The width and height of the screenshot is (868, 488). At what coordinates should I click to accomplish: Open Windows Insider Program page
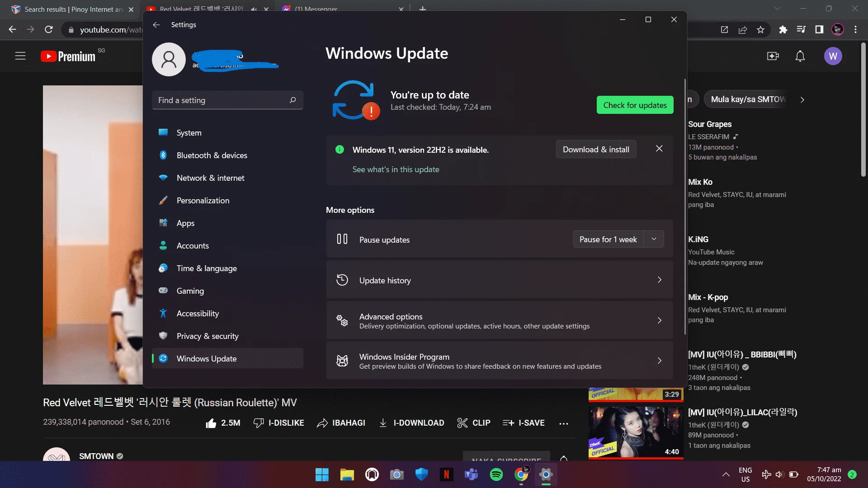499,361
